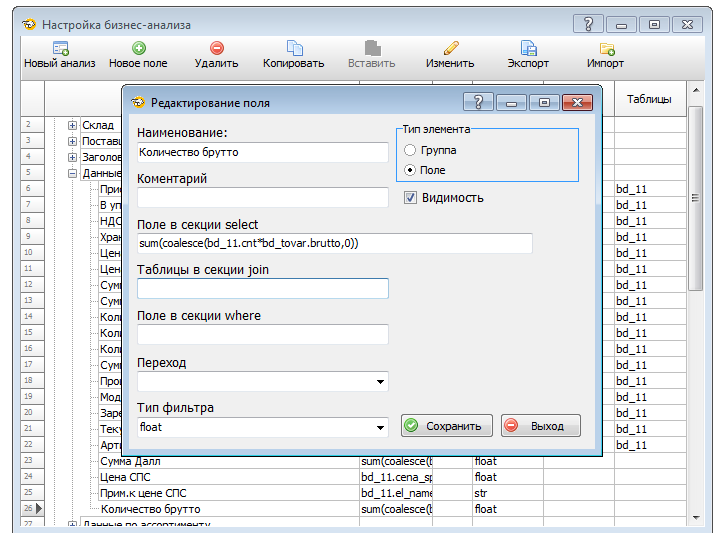Select the Группа radio button
This screenshot has width=713, height=533.
tap(410, 150)
